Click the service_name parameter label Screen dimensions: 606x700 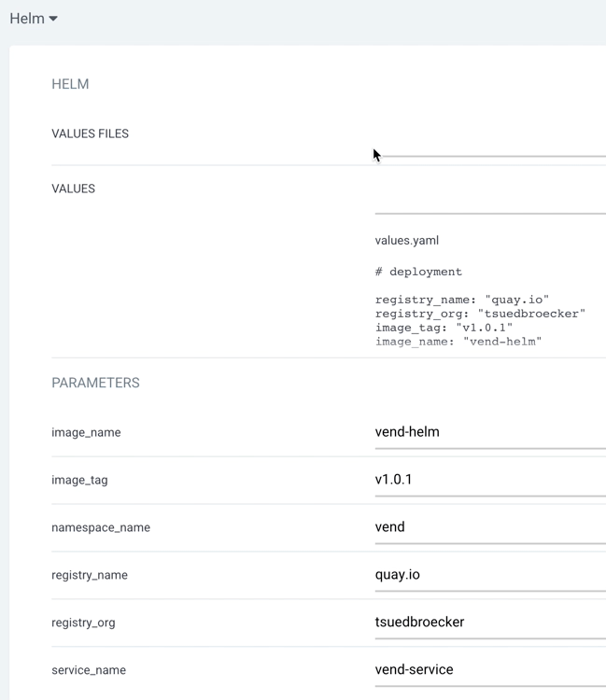pyautogui.click(x=89, y=670)
